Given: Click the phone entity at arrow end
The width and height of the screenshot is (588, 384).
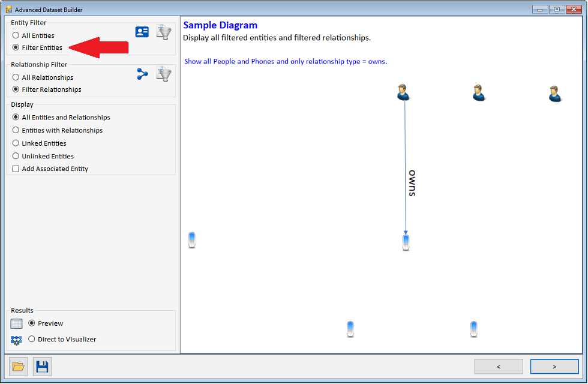Looking at the screenshot, I should coord(406,242).
